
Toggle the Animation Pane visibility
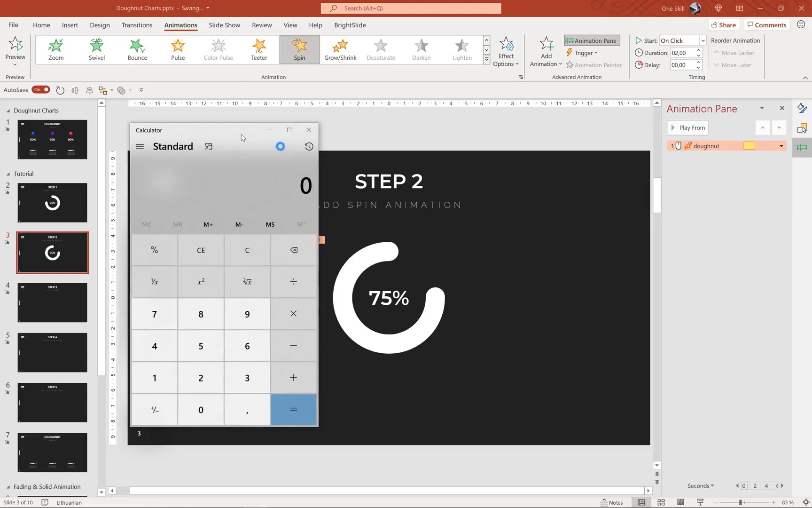592,40
